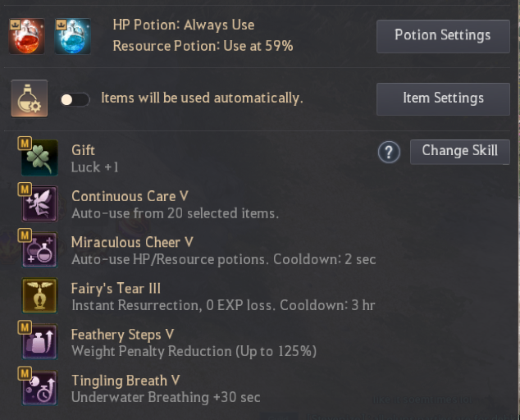Click the Feathery Steps V skill label

pyautogui.click(x=122, y=335)
